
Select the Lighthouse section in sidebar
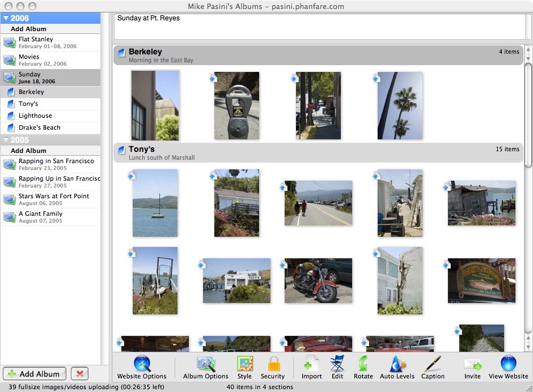point(35,116)
